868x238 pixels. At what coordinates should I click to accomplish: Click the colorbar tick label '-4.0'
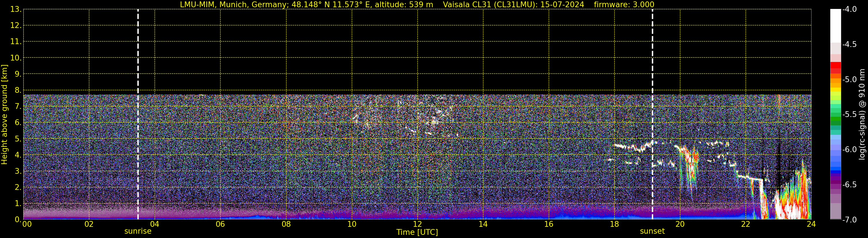point(850,10)
